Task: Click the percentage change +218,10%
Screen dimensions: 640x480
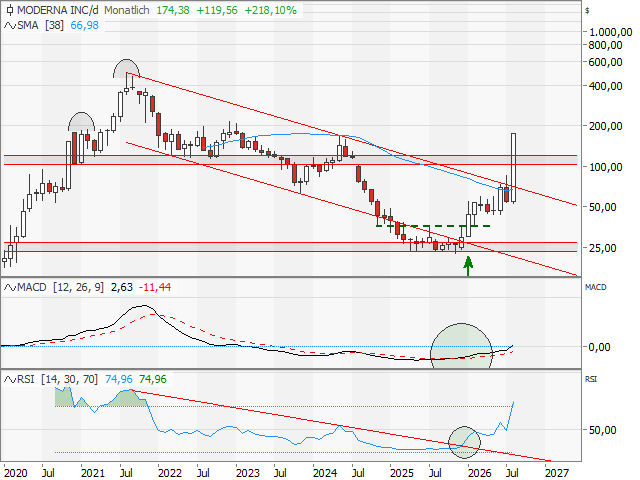Action: pos(271,10)
